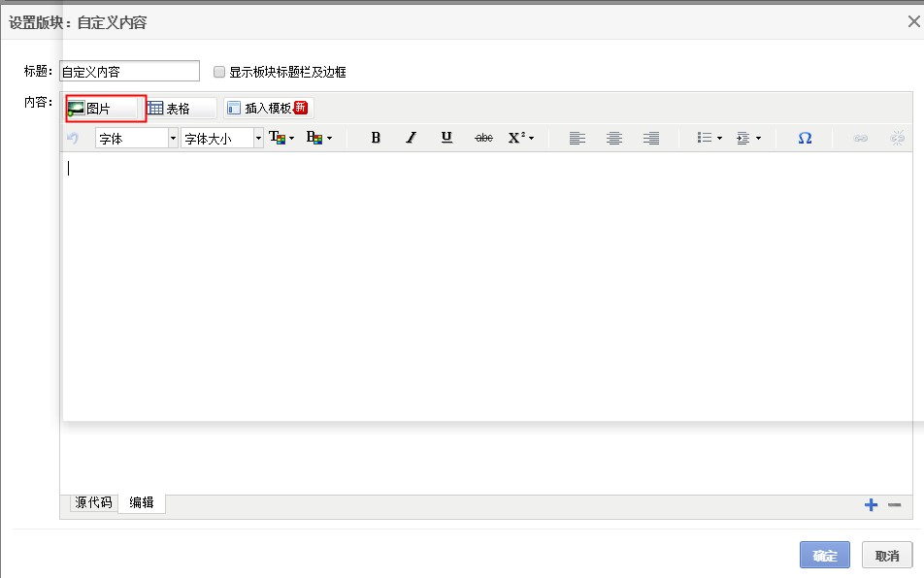Screen dimensions: 924x578
Task: Open the text color picker
Action: tap(282, 138)
